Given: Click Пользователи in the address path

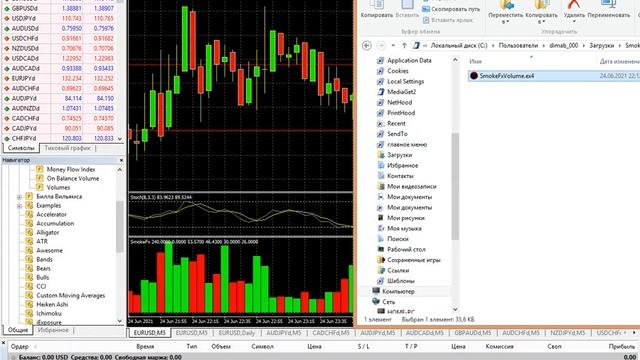Looking at the screenshot, I should 518,46.
